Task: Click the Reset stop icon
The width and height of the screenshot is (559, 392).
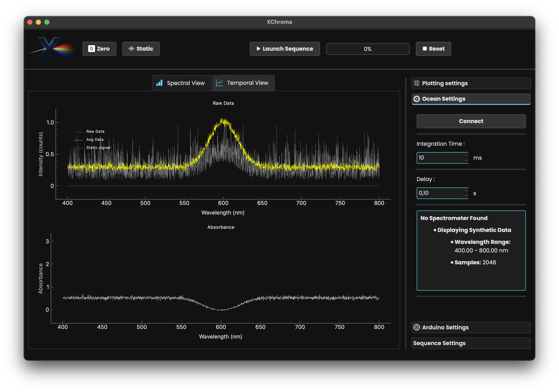Action: tap(425, 49)
